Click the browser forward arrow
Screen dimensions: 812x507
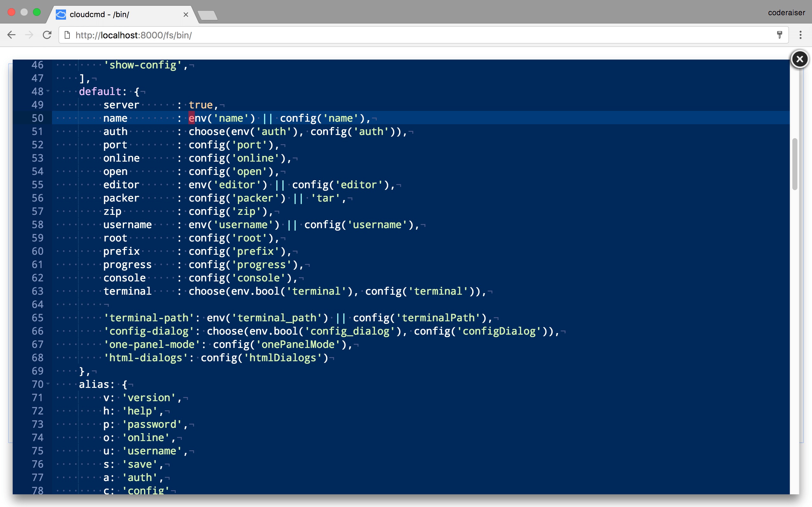point(29,35)
